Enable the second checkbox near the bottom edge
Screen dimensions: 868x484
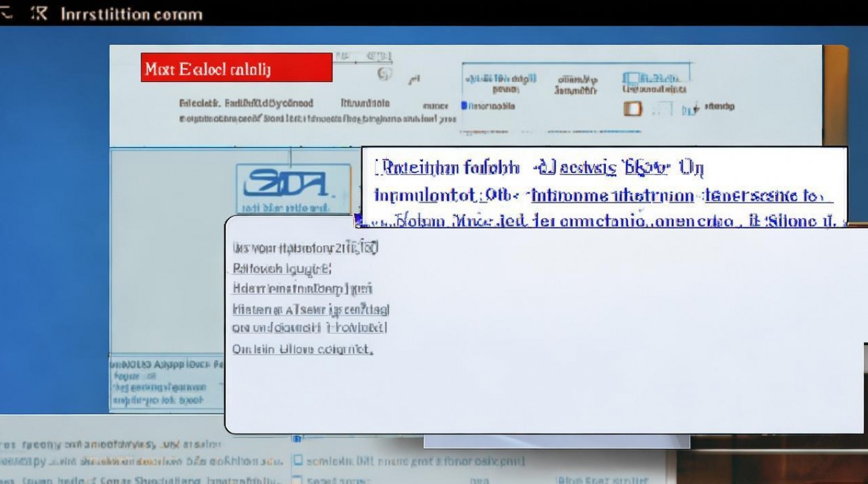coord(297,479)
